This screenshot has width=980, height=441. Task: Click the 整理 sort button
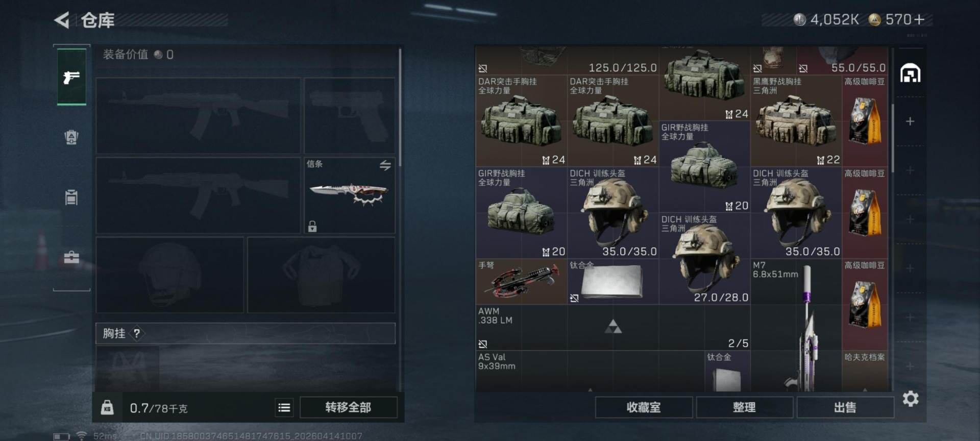[x=744, y=407]
